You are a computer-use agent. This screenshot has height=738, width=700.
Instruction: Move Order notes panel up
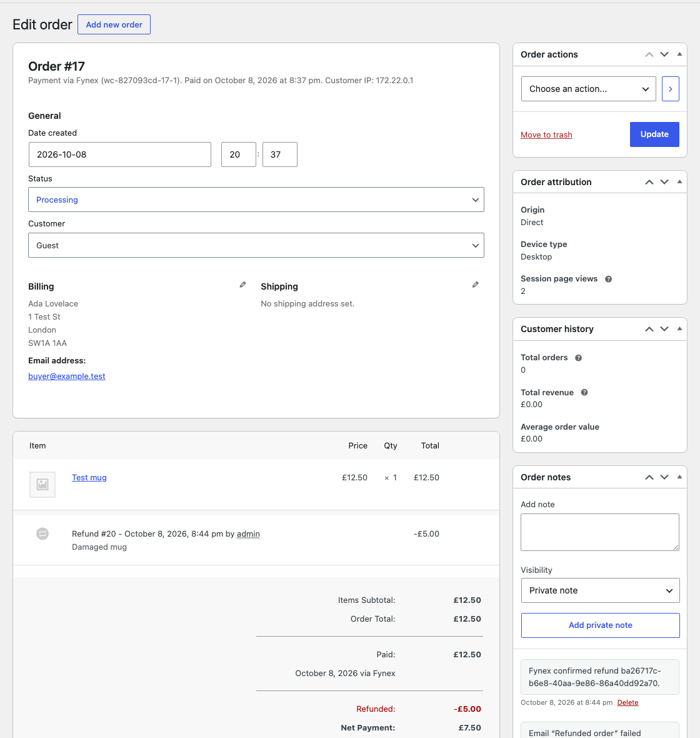(x=649, y=477)
